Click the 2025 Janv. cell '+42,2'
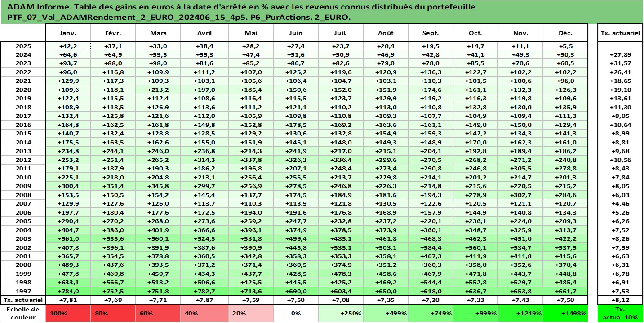644x323 pixels. (x=68, y=46)
